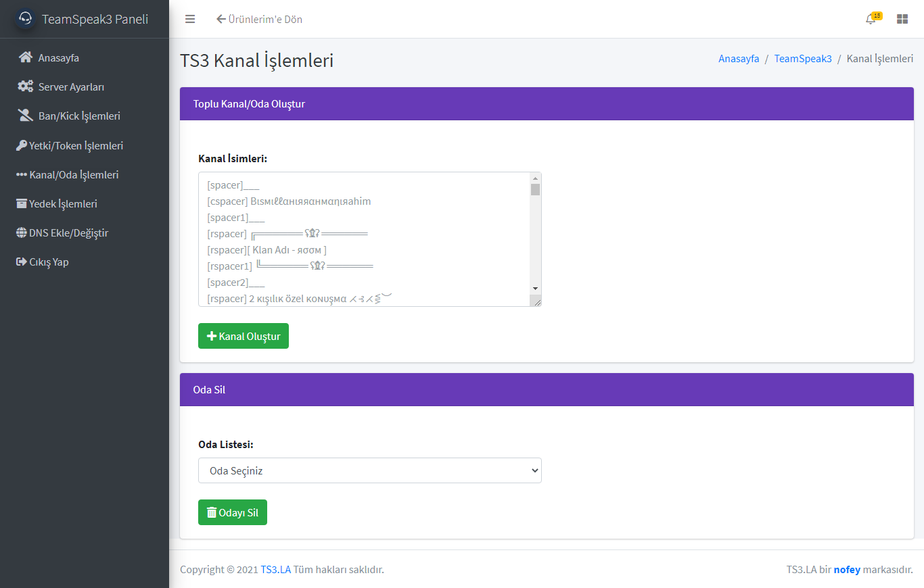Click inside the Kanal İsimleri text area
The image size is (924, 588).
[365, 237]
